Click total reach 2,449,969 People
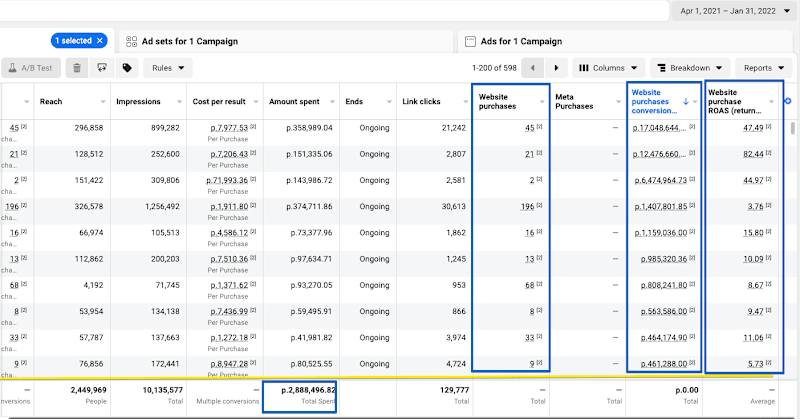 (x=88, y=395)
